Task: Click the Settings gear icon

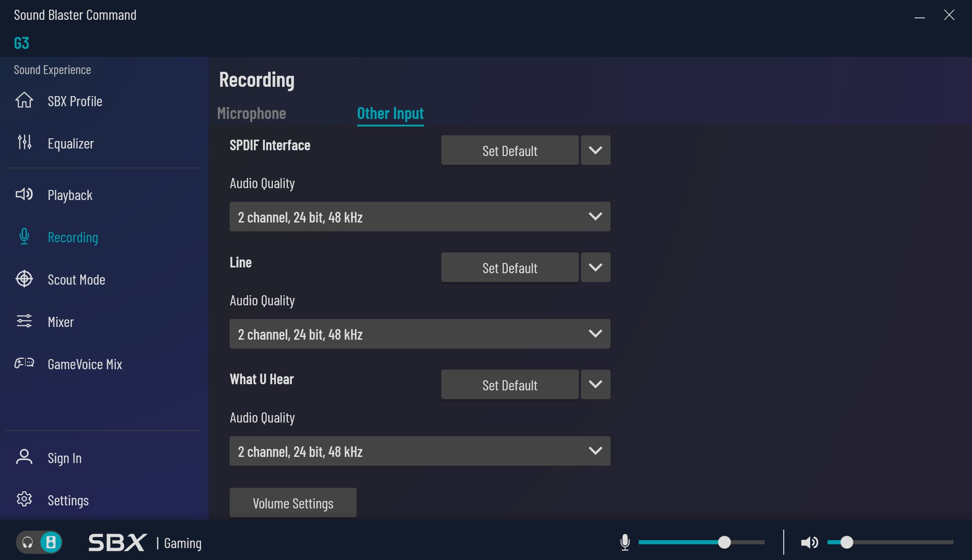Action: tap(24, 499)
